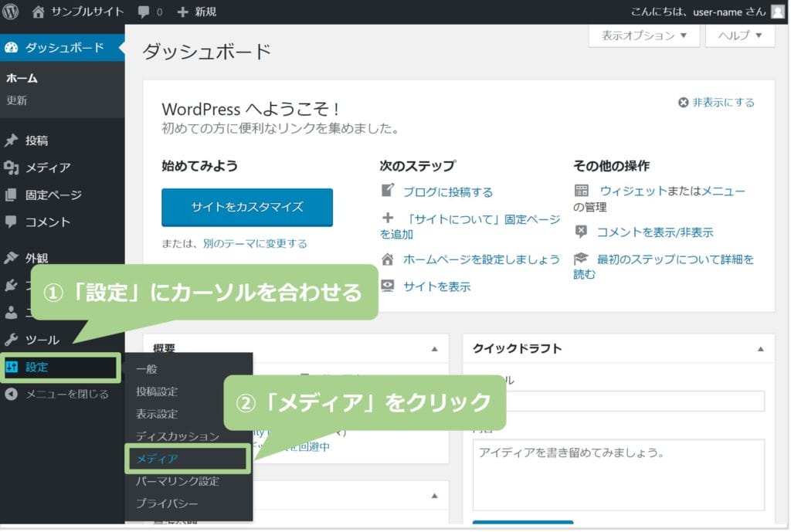Click the 「サイトについて」固定ページを追加 link
Image resolution: width=791 pixels, height=532 pixels.
[470, 226]
